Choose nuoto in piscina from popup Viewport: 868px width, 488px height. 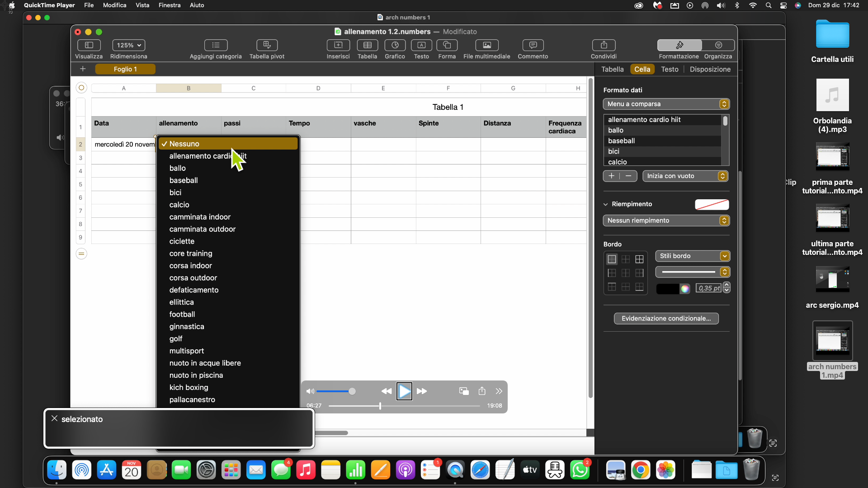228,375
